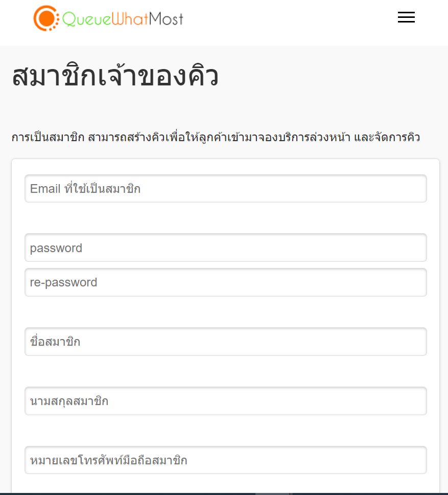Toggle the site navigation menu button

(x=406, y=17)
